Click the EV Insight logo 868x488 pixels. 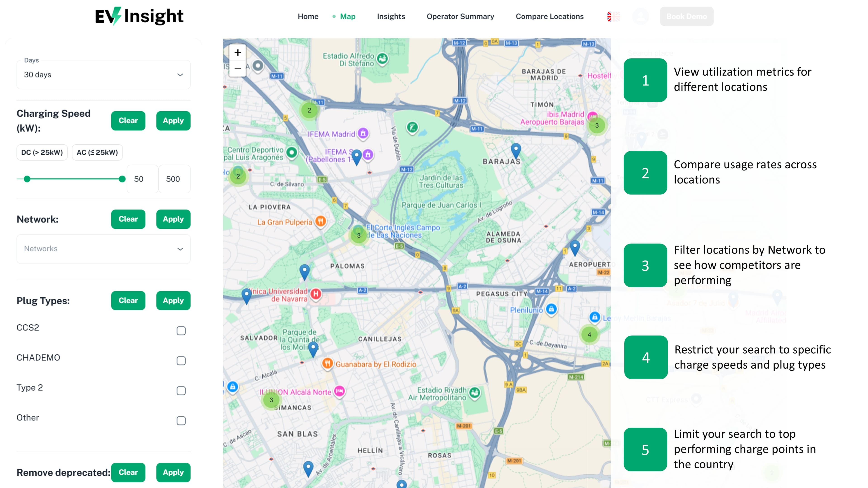pyautogui.click(x=139, y=16)
